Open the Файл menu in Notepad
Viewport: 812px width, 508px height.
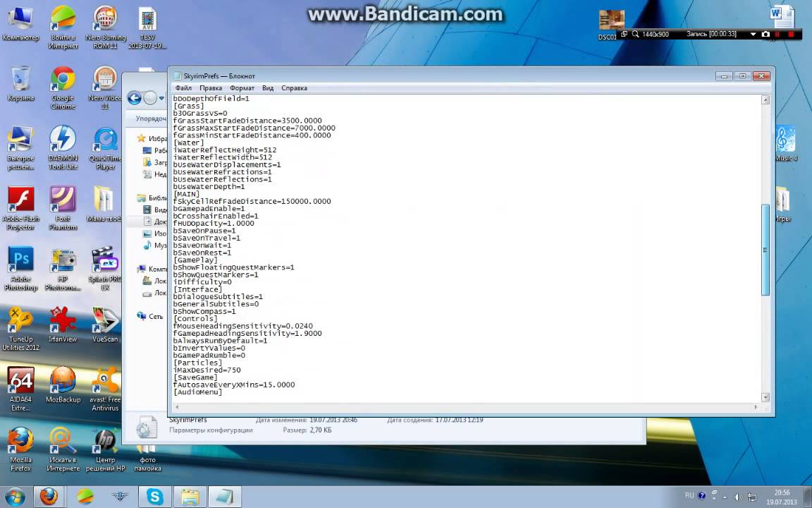pyautogui.click(x=183, y=88)
